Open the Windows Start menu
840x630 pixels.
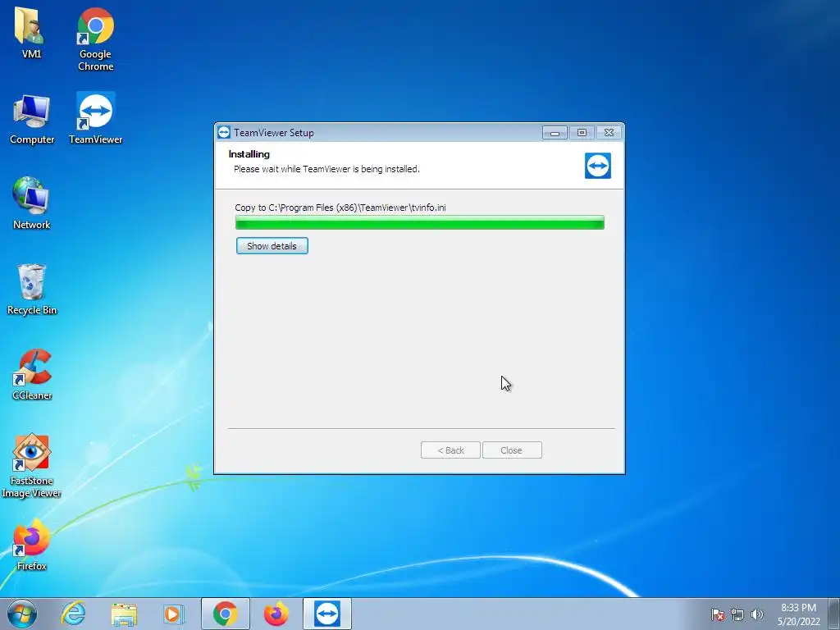coord(22,614)
